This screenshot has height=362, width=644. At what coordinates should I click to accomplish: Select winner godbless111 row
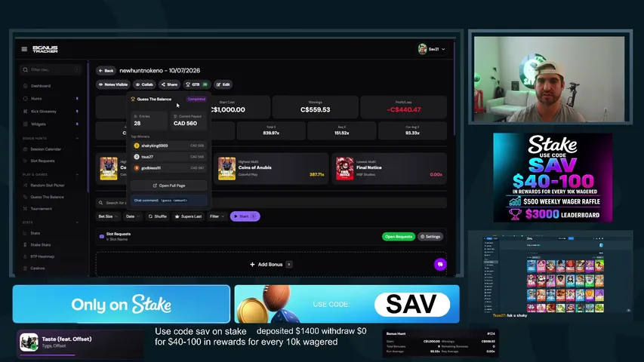click(x=169, y=168)
